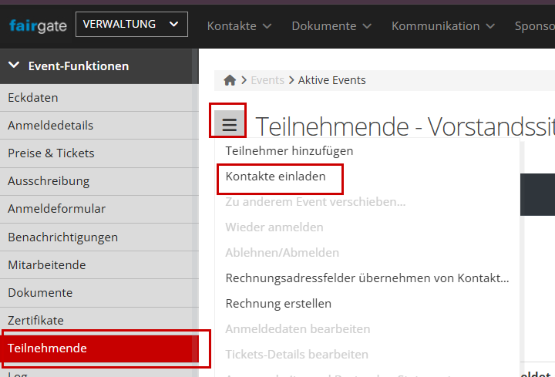
Task: Open the VERWALTUNG module dropdown
Action: (131, 24)
